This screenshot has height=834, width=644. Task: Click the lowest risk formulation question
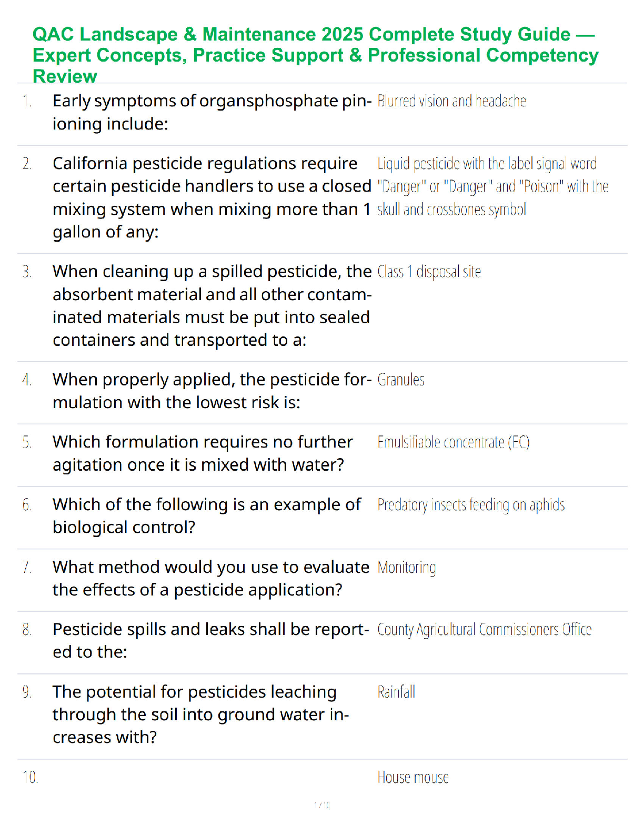pyautogui.click(x=212, y=391)
